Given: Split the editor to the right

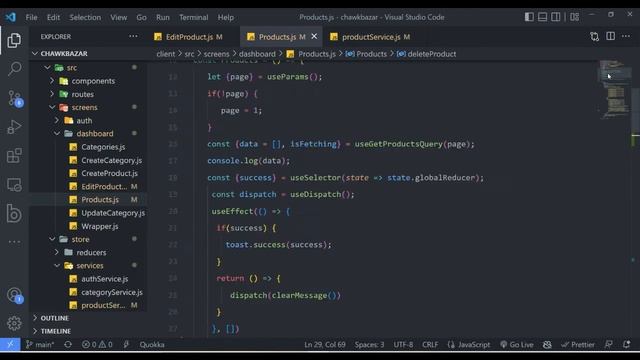Looking at the screenshot, I should pyautogui.click(x=610, y=36).
